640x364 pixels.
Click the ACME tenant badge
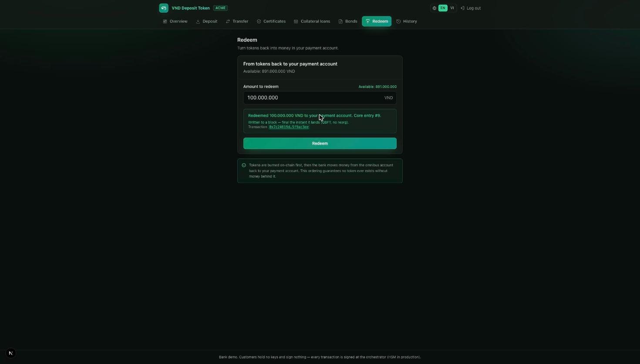coord(220,8)
